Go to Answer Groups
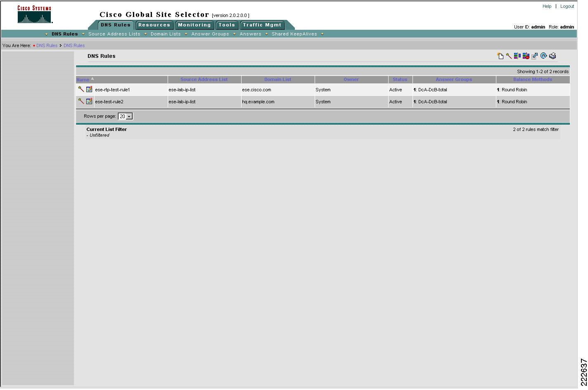 210,34
